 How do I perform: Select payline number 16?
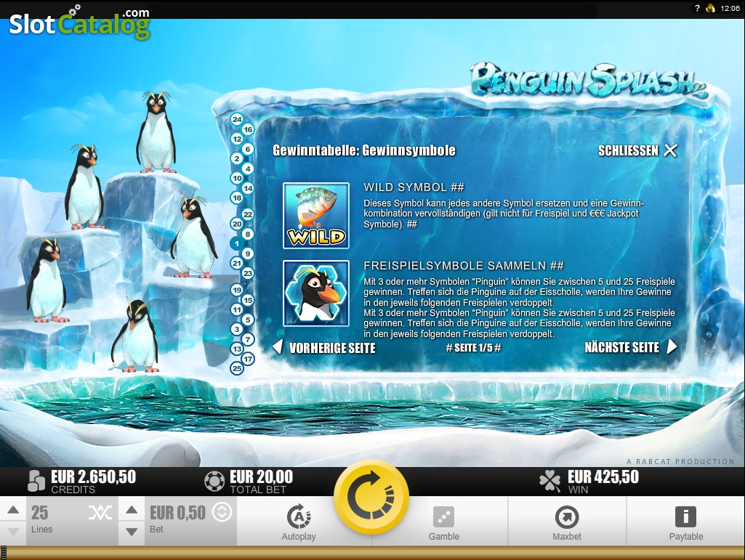248,129
